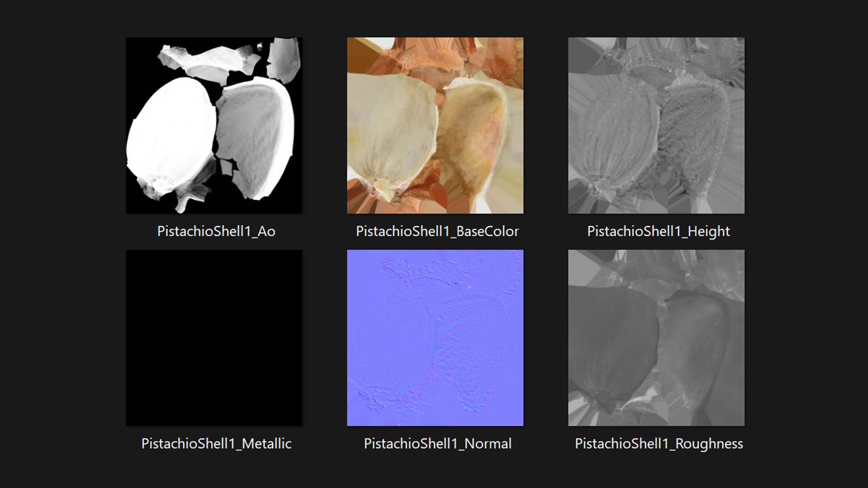Click the file name PistachioShell1_Height
The height and width of the screenshot is (488, 868).
click(658, 231)
